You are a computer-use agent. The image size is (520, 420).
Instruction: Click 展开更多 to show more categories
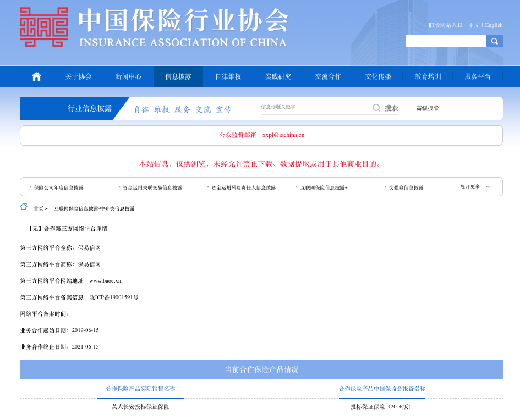[x=470, y=187]
